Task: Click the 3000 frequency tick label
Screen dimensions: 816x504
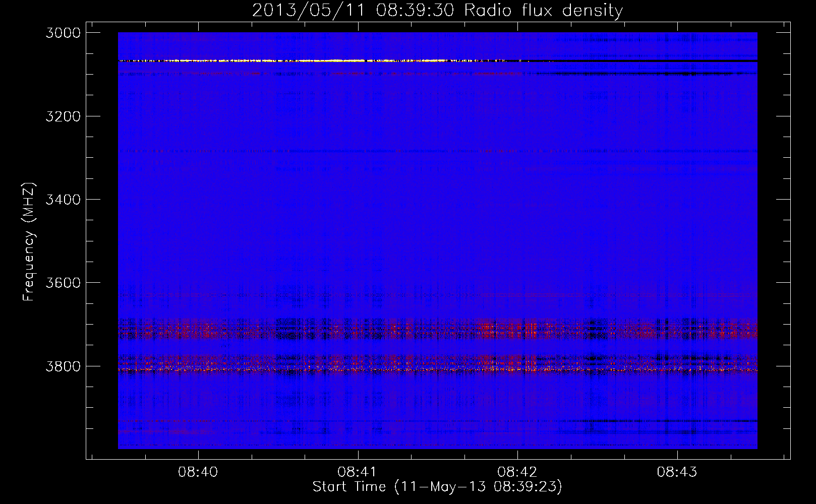Action: tap(63, 33)
